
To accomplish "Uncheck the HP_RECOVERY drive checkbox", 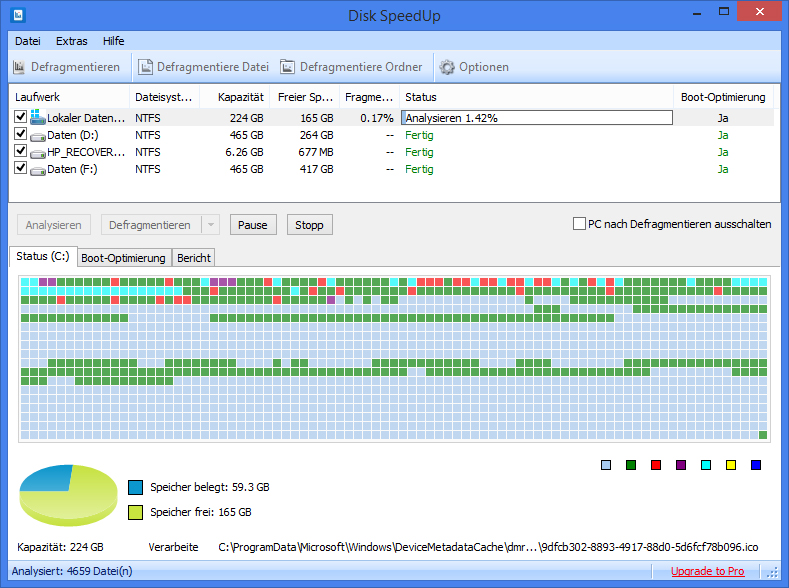I will [20, 150].
